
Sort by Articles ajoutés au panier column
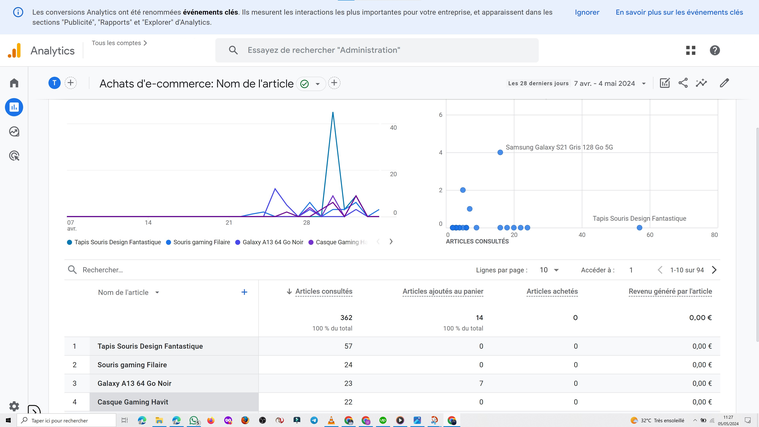pyautogui.click(x=442, y=292)
